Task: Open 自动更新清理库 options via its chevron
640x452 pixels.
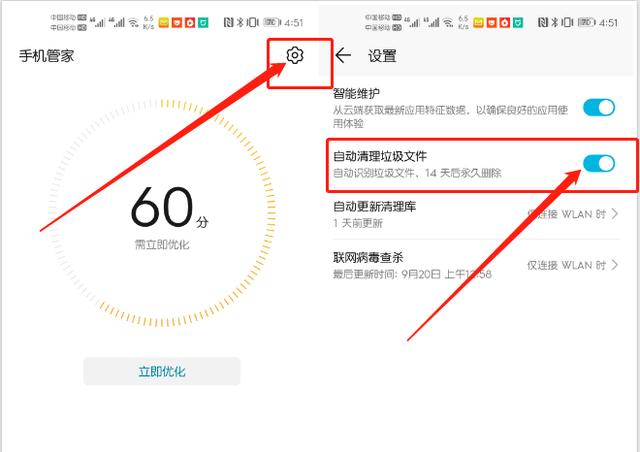Action: pos(615,214)
